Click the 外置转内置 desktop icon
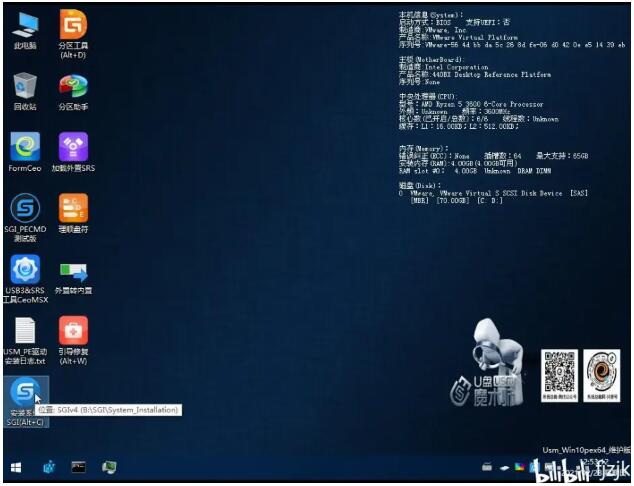 pos(73,270)
